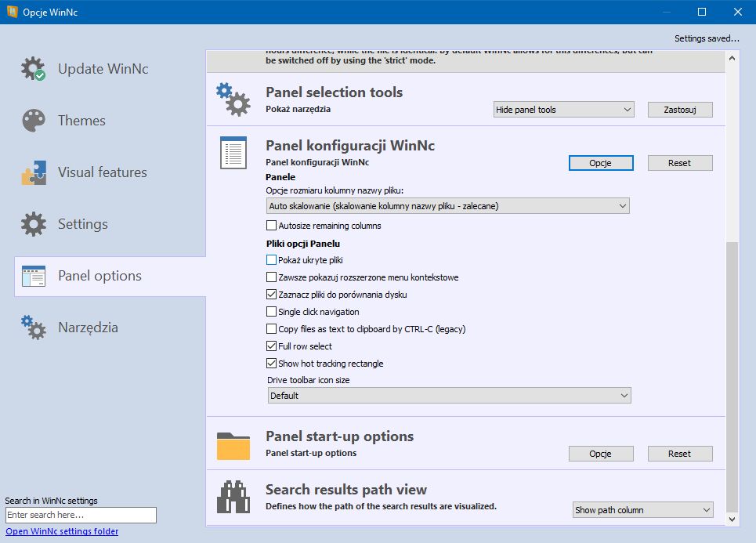Click the Panel start-up options folder icon
This screenshot has width=756, height=543.
point(233,446)
